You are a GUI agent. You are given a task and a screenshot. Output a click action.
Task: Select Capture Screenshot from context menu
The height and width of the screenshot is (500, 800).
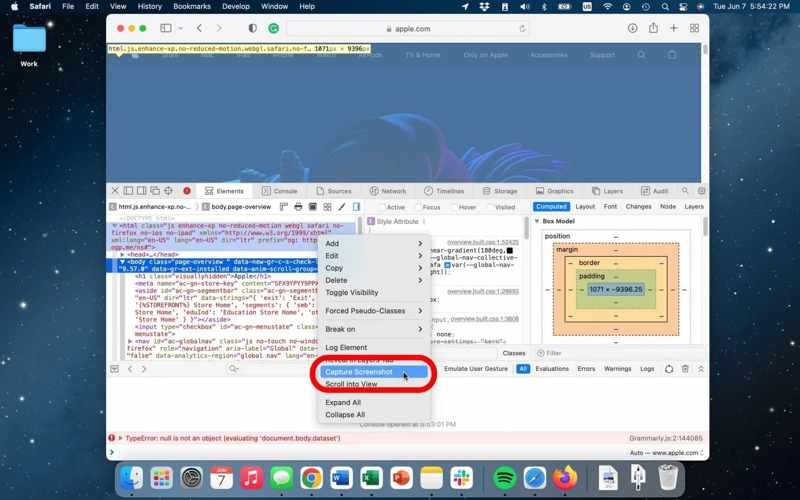(x=359, y=372)
